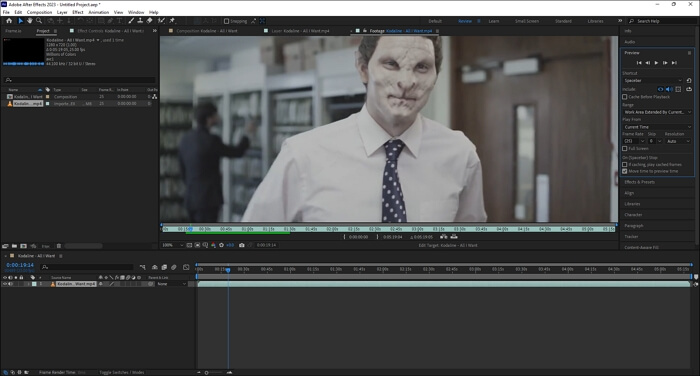The height and width of the screenshot is (376, 700).
Task: Enable Motion Blur switch in timeline
Action: point(174,267)
